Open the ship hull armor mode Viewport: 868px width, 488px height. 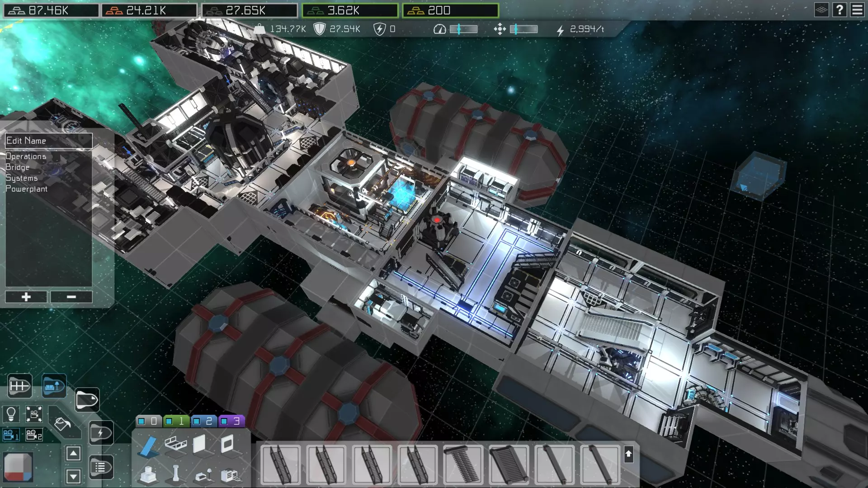pos(87,400)
